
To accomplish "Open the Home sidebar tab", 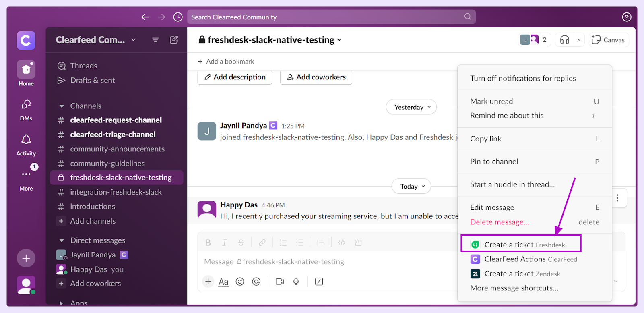I will point(26,74).
